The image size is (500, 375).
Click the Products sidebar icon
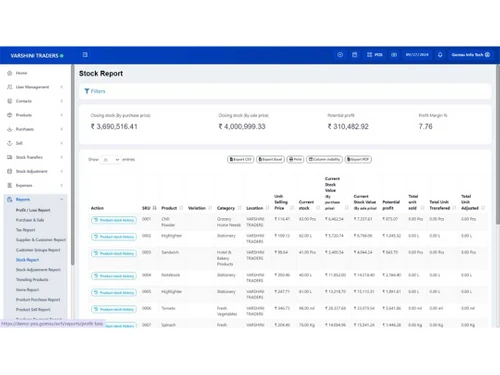(x=10, y=115)
